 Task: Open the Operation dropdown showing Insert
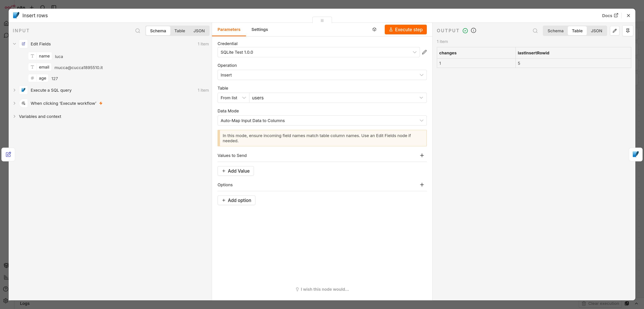[x=322, y=75]
